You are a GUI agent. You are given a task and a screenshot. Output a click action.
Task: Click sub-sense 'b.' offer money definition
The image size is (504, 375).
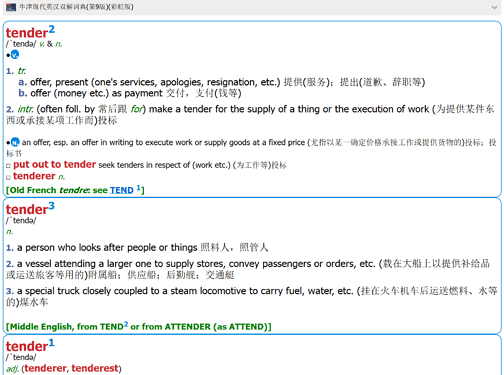click(130, 93)
